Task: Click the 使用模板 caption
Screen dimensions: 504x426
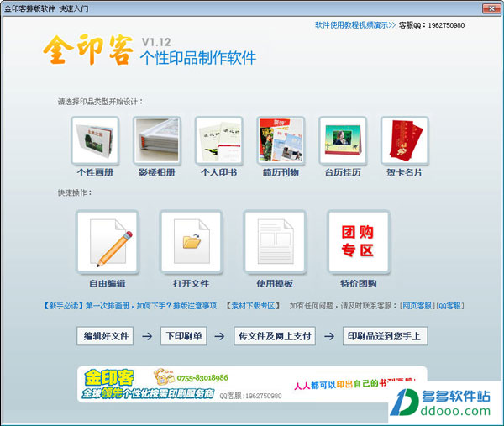Action: pos(275,283)
